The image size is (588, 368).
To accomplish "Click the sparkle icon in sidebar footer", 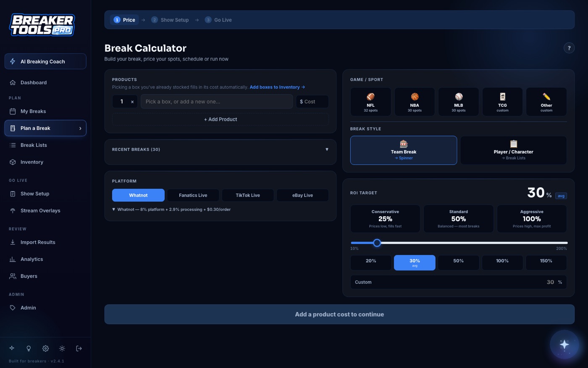I will pyautogui.click(x=12, y=348).
